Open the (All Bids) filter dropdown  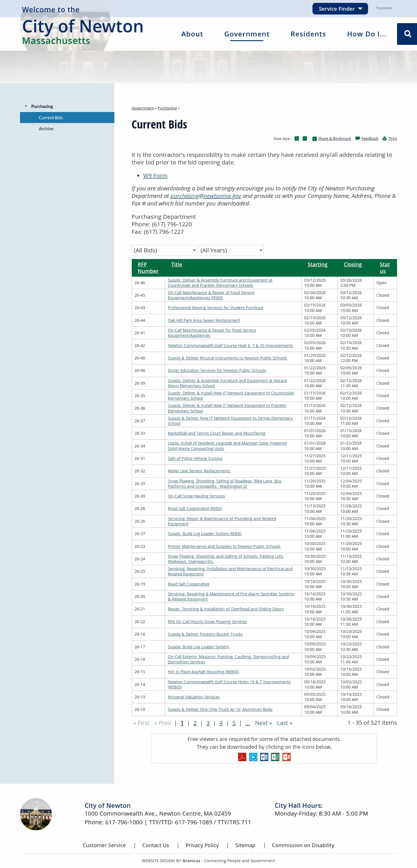(x=164, y=250)
